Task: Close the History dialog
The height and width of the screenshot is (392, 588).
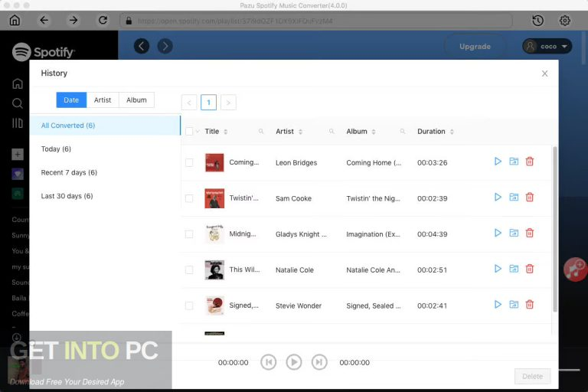Action: tap(544, 73)
